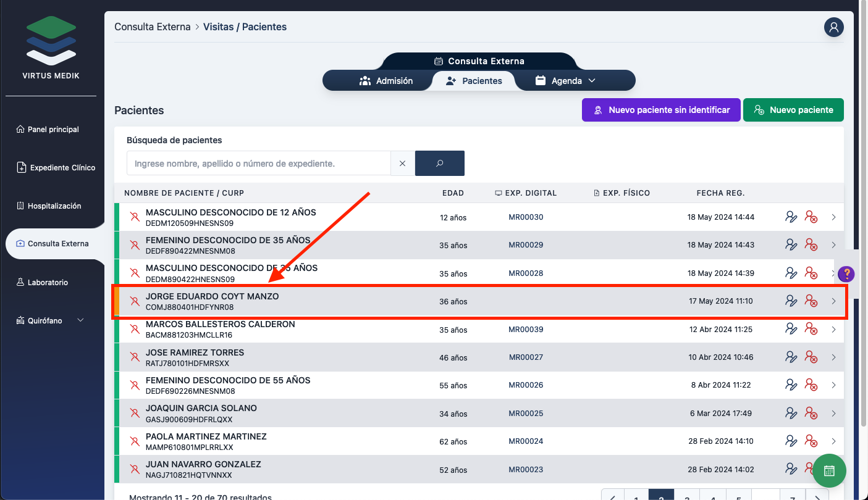
Task: Click delete icon for Paola Martinez Martinez
Action: pos(811,441)
